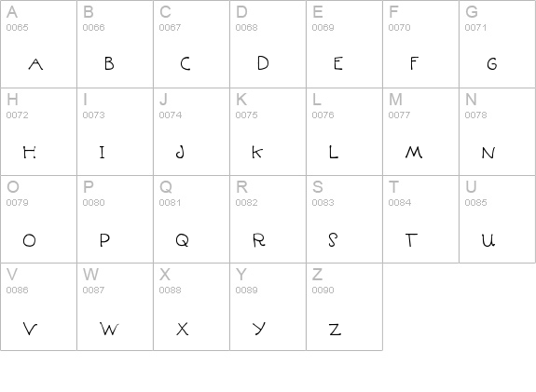Select the S glyph cell 0083

[344, 219]
